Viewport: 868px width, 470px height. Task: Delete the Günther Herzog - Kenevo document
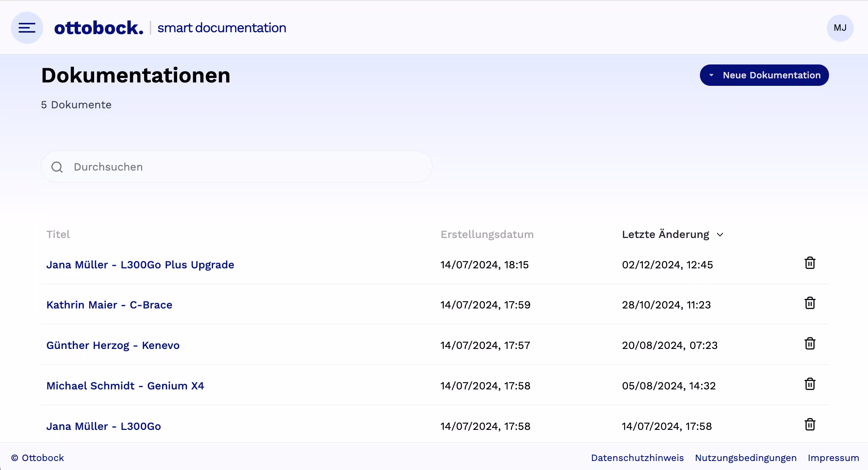point(809,344)
